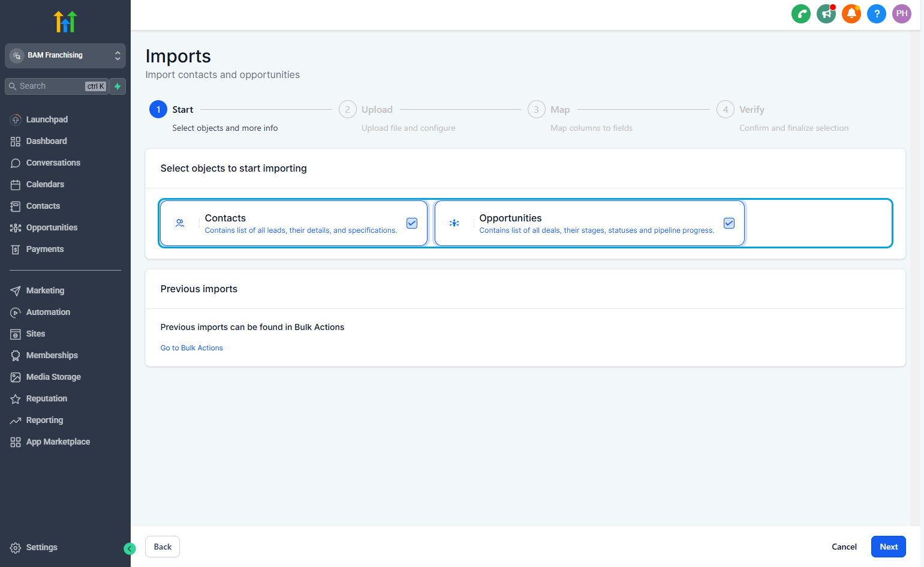
Task: Click the Sites page icon
Action: click(16, 334)
